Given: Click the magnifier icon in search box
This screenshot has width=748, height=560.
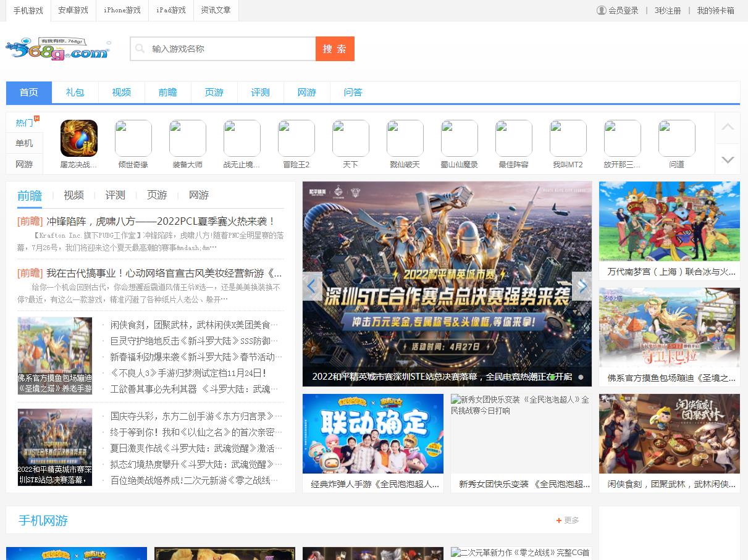Looking at the screenshot, I should (x=140, y=49).
